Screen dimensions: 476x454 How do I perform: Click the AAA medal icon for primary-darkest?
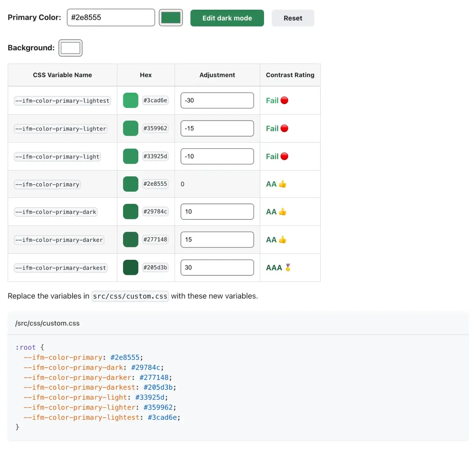288,268
